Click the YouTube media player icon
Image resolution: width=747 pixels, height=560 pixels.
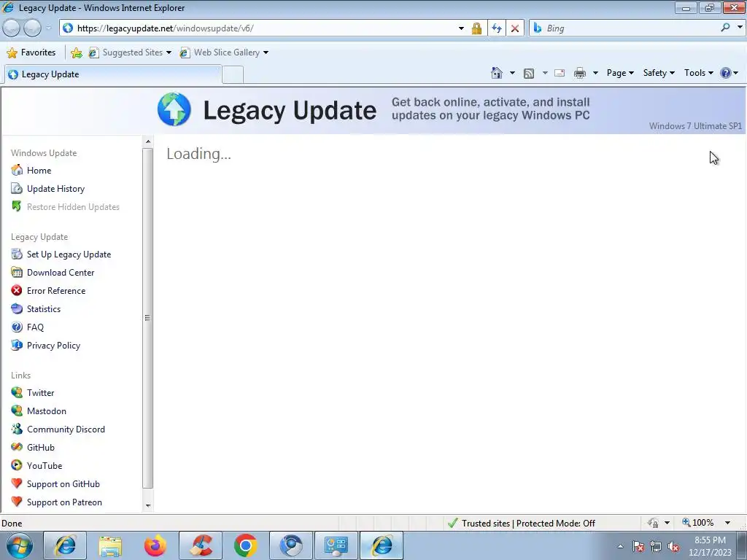(x=17, y=465)
